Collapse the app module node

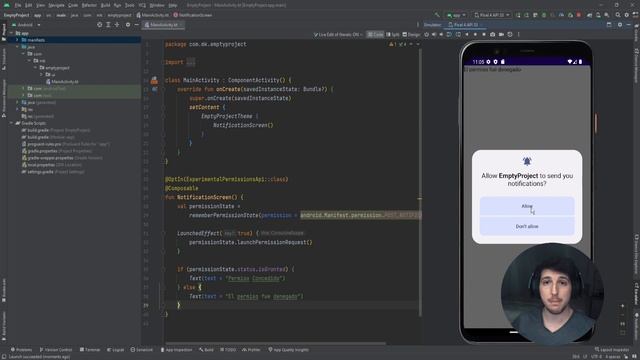(11, 33)
